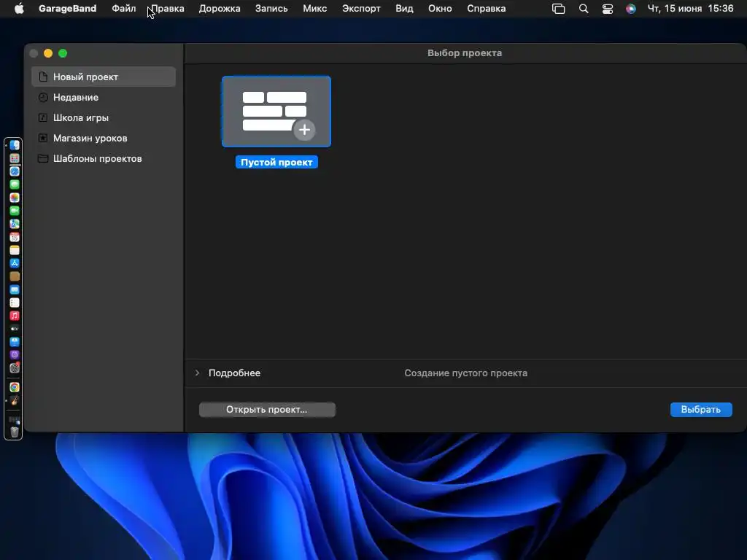Open Школа игры in sidebar
747x560 pixels.
(104, 117)
